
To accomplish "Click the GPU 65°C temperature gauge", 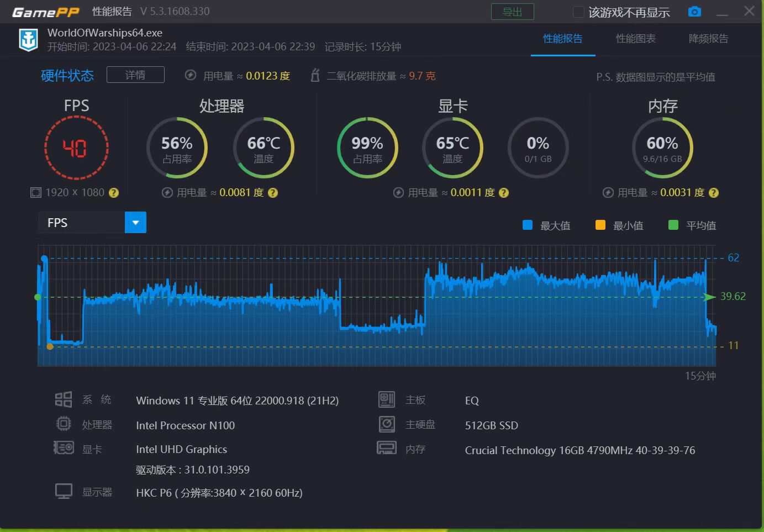I will (x=452, y=148).
